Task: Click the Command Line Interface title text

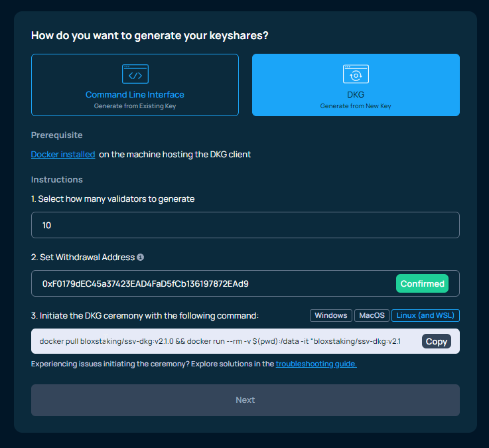Action: tap(135, 94)
